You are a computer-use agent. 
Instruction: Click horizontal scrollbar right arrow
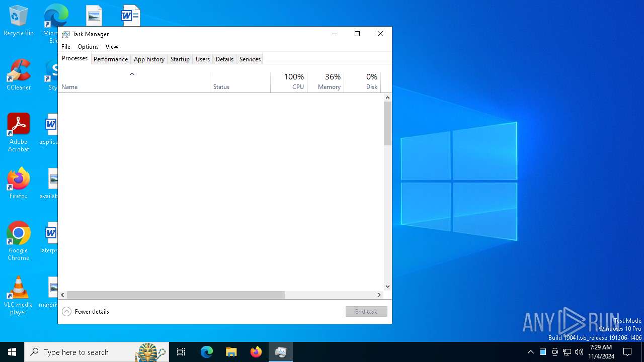tap(379, 295)
